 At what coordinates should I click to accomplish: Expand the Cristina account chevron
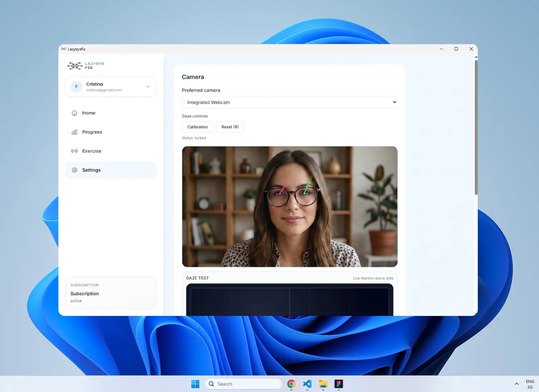coord(147,86)
